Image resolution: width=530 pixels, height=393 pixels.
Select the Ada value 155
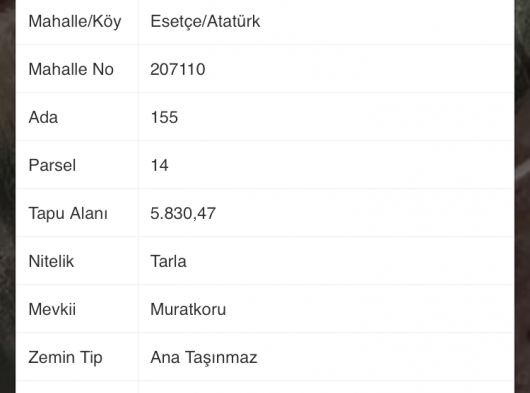click(164, 117)
